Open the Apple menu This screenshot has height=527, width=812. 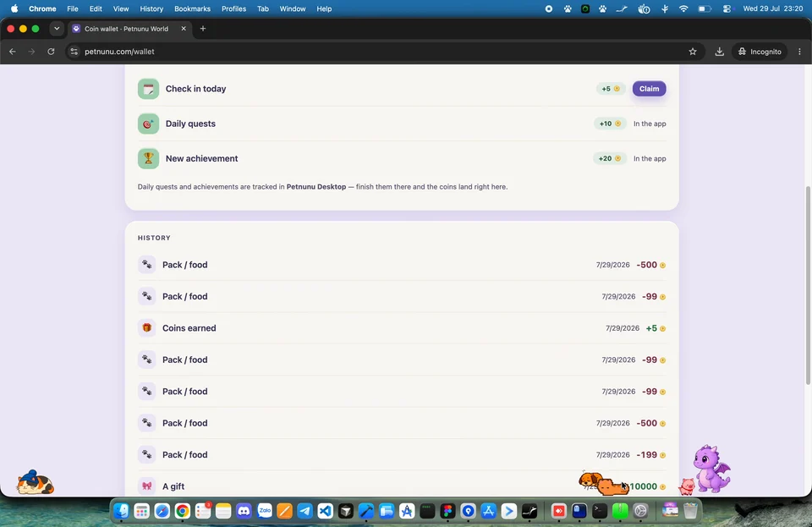(x=14, y=8)
